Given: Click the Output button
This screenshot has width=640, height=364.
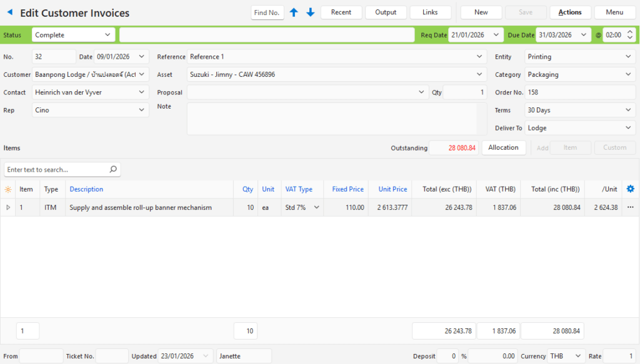Looking at the screenshot, I should (x=386, y=12).
